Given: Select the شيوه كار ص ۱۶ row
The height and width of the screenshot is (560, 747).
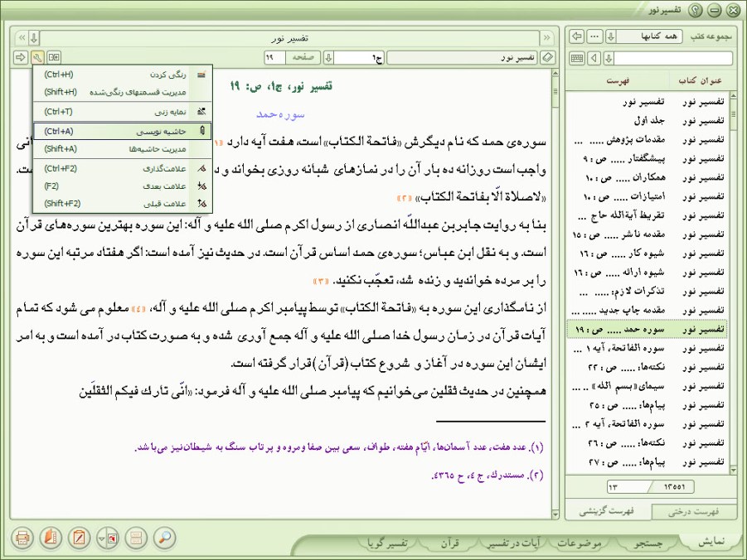Looking at the screenshot, I should pyautogui.click(x=648, y=253).
